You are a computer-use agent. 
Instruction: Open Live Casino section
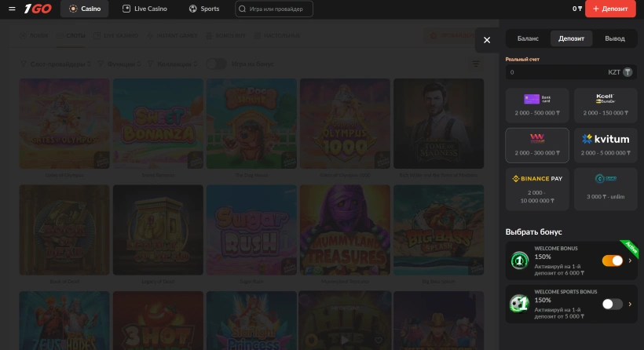[x=147, y=9]
